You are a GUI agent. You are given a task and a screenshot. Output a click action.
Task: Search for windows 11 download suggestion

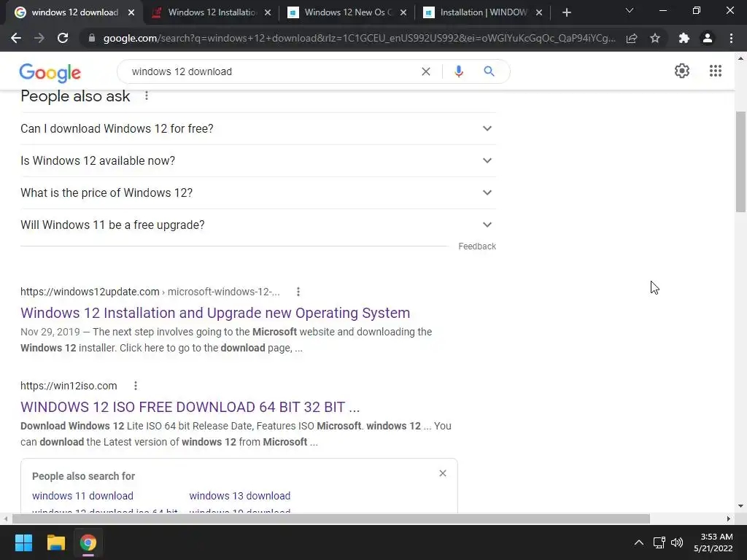tap(83, 496)
